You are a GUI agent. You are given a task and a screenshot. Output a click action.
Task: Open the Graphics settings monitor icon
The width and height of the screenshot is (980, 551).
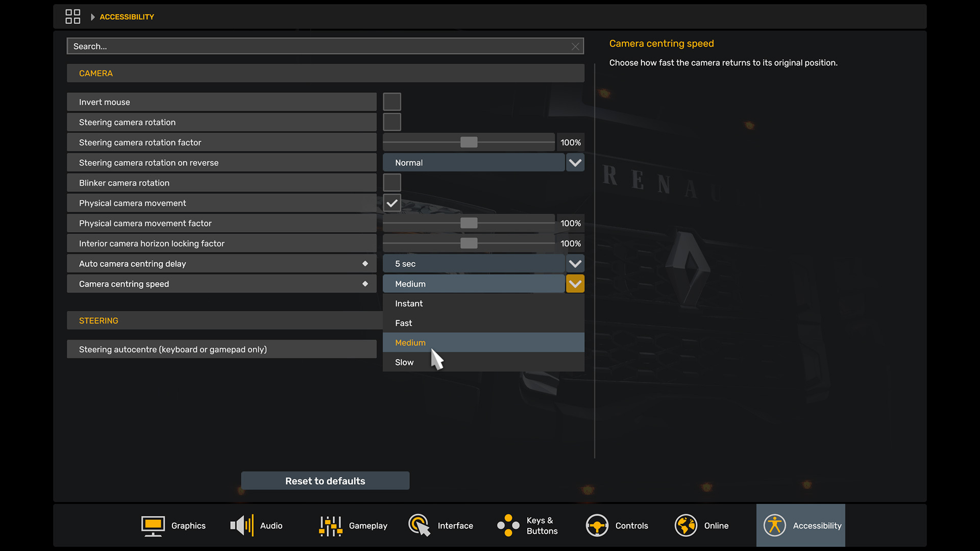(153, 525)
